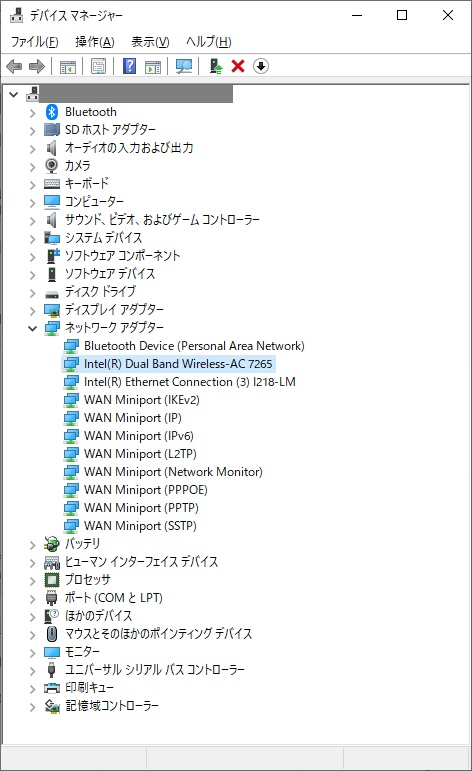
Task: Select サウンド、ビデオ、およびゲーム コントローラー label
Action: [x=162, y=220]
